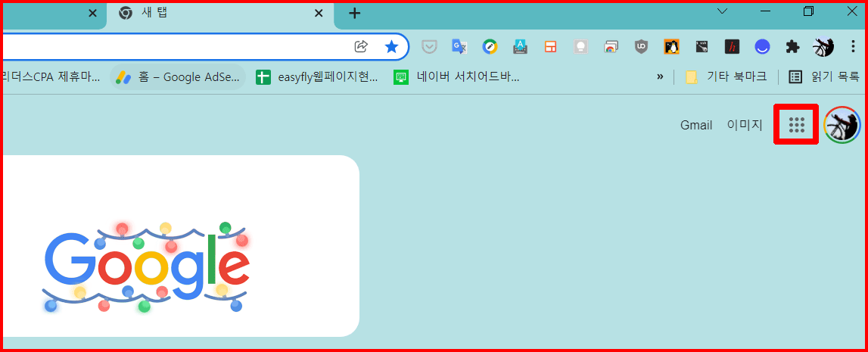Open the Google apps grid launcher
Image resolution: width=868 pixels, height=352 pixels.
tap(796, 125)
